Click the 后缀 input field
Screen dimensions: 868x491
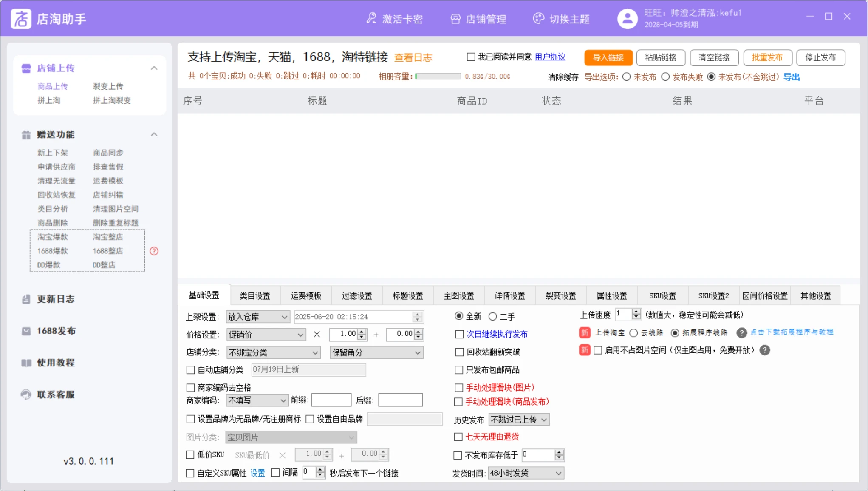click(401, 400)
